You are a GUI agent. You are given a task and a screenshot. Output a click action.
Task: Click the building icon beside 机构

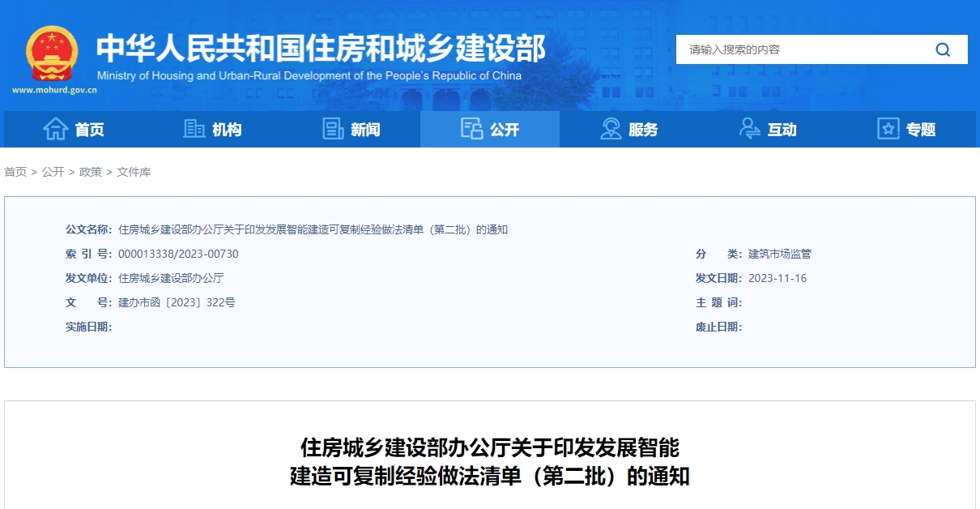194,129
